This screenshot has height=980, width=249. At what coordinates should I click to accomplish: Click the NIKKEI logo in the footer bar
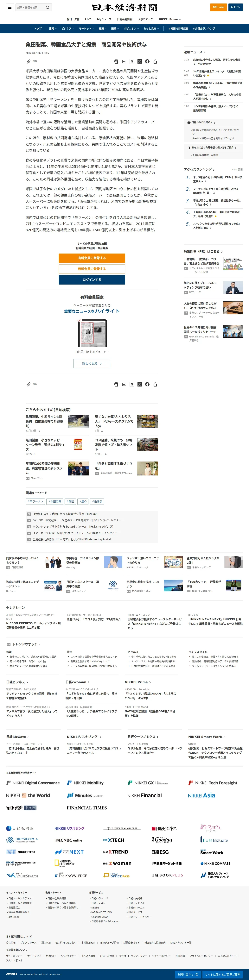point(11,974)
